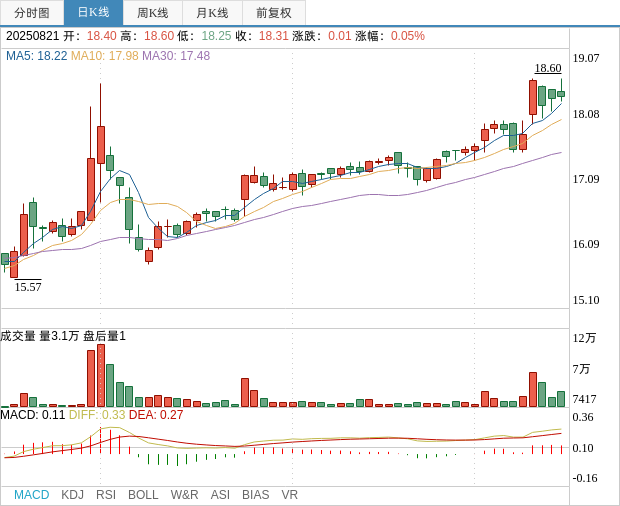620x506 pixels.
Task: Click the 涨跌 0.01 change value
Action: tap(322, 36)
